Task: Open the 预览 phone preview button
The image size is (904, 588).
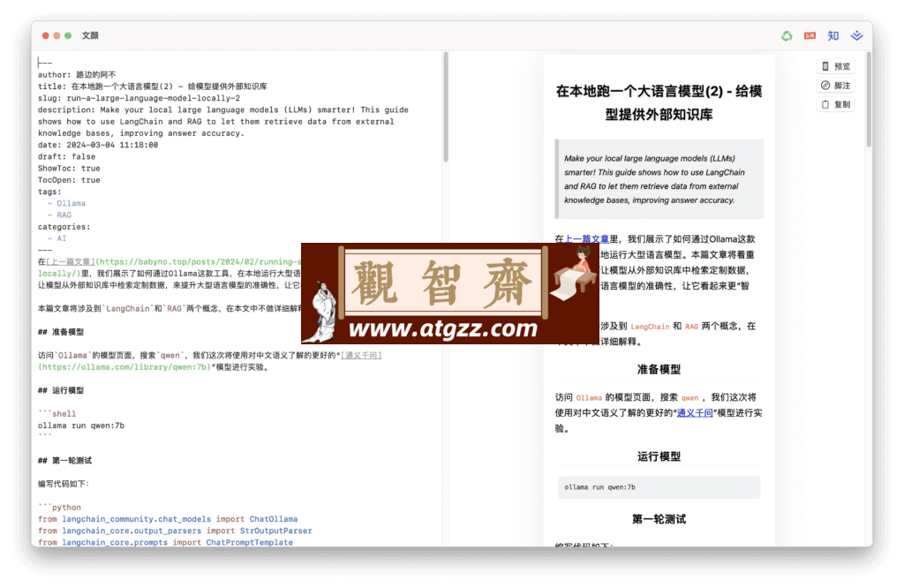Action: [x=836, y=66]
